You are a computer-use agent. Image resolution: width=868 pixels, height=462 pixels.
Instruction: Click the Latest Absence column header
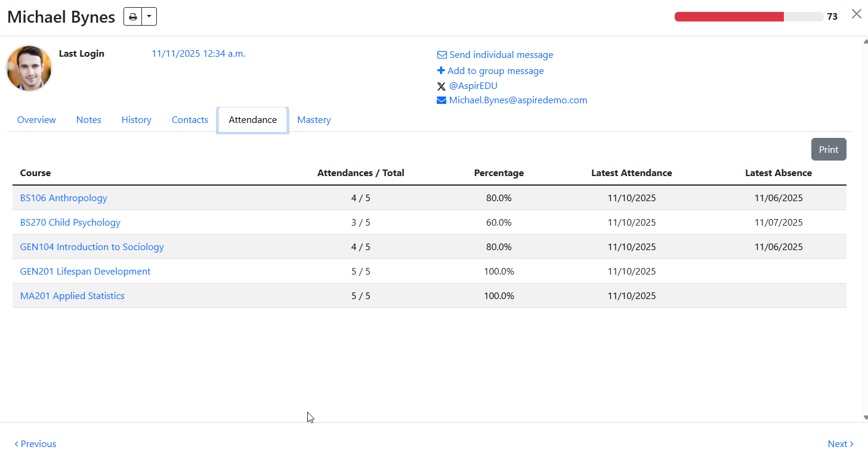[x=779, y=173]
